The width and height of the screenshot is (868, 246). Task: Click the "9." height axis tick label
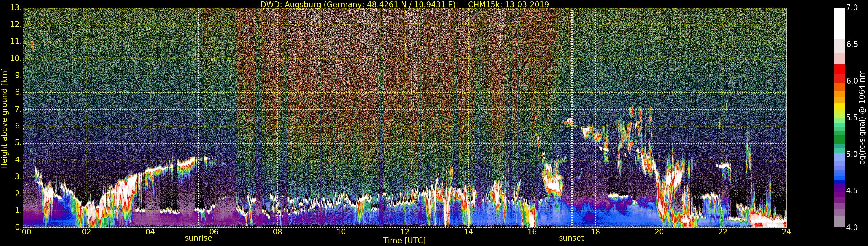[x=19, y=76]
